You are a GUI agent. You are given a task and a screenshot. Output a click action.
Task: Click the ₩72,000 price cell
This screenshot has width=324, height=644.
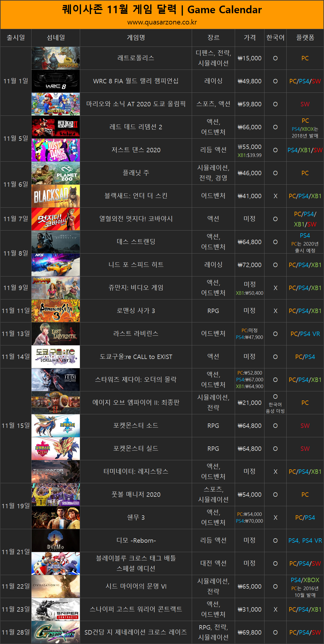click(x=249, y=265)
